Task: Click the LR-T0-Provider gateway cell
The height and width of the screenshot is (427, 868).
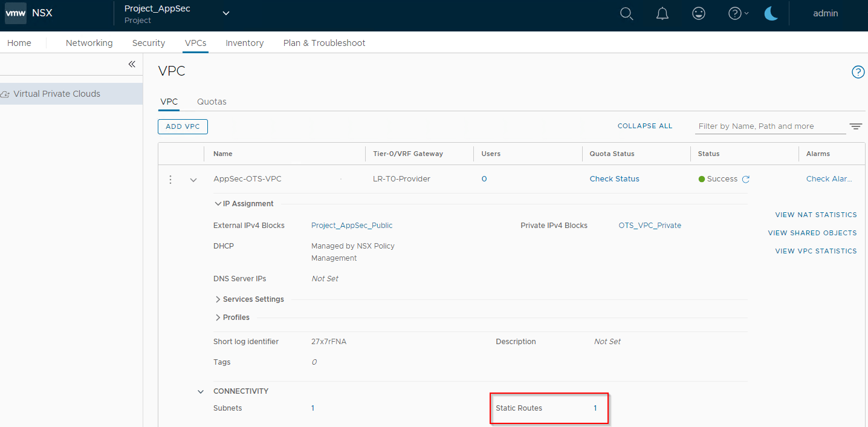Action: [402, 179]
